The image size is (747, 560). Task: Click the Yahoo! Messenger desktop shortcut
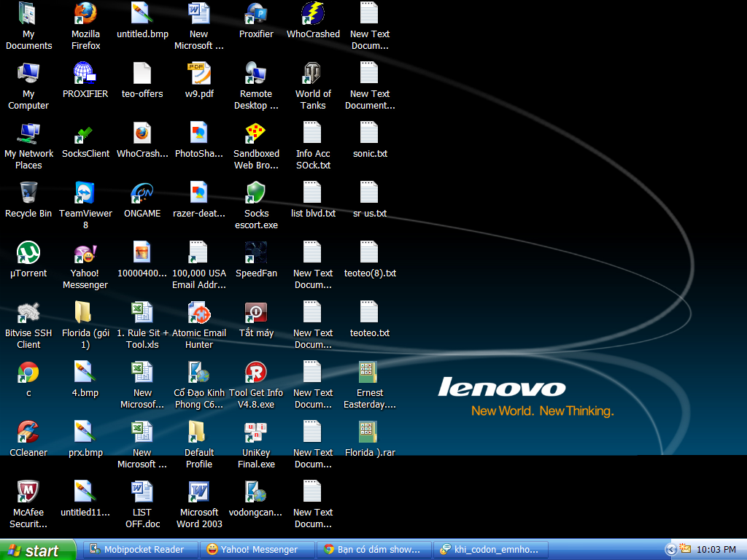[x=85, y=253]
